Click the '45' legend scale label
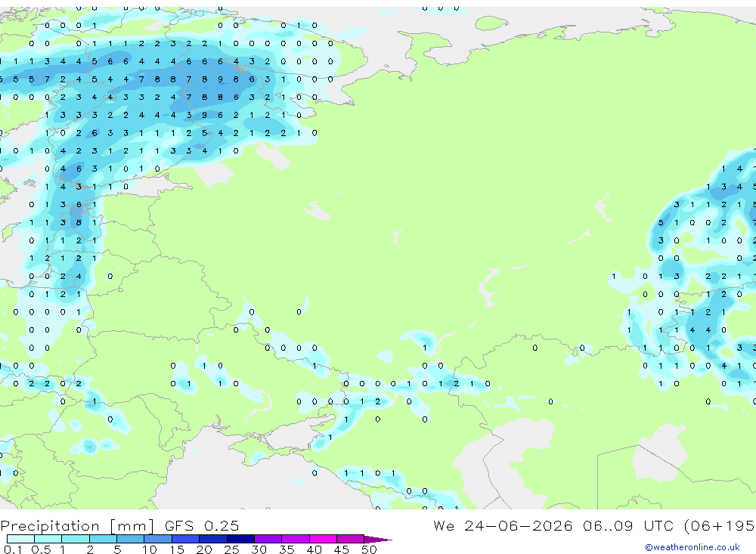 tap(342, 549)
